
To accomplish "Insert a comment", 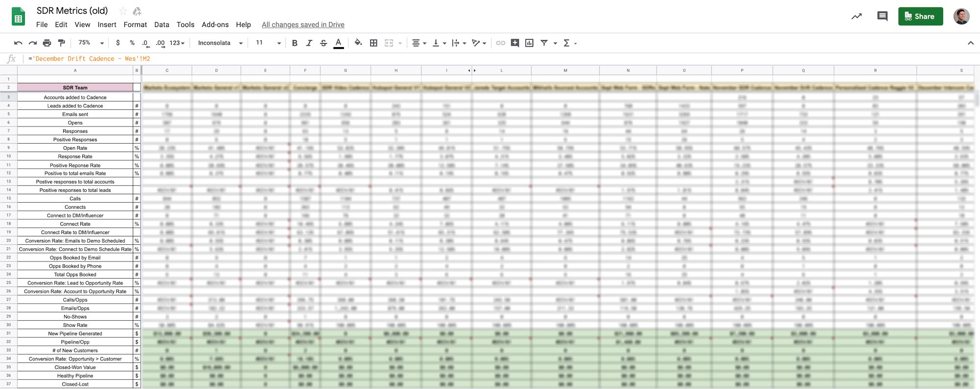I will click(x=515, y=43).
